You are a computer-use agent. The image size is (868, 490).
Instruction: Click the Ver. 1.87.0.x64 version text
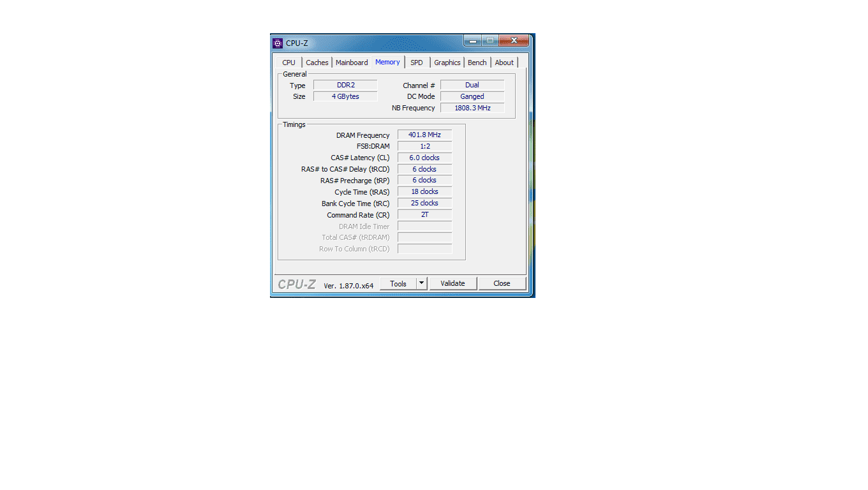pyautogui.click(x=348, y=286)
